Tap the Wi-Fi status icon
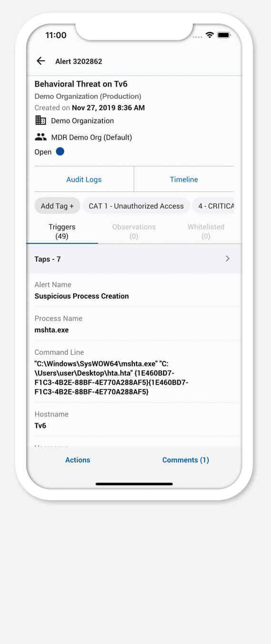The height and width of the screenshot is (644, 271). pyautogui.click(x=209, y=35)
